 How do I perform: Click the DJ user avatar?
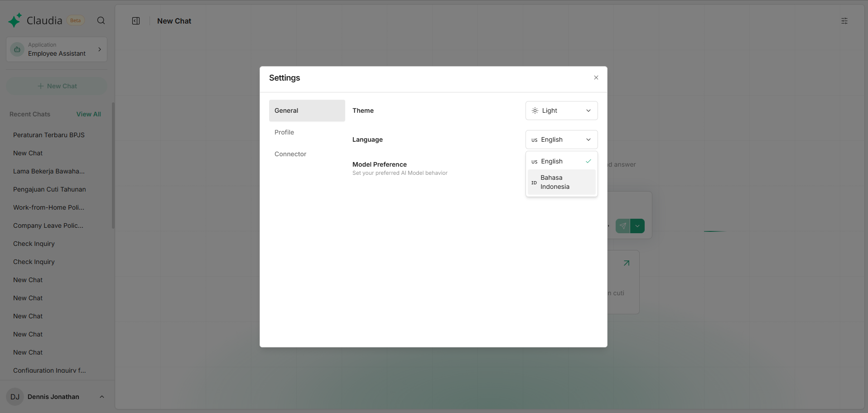(x=15, y=397)
